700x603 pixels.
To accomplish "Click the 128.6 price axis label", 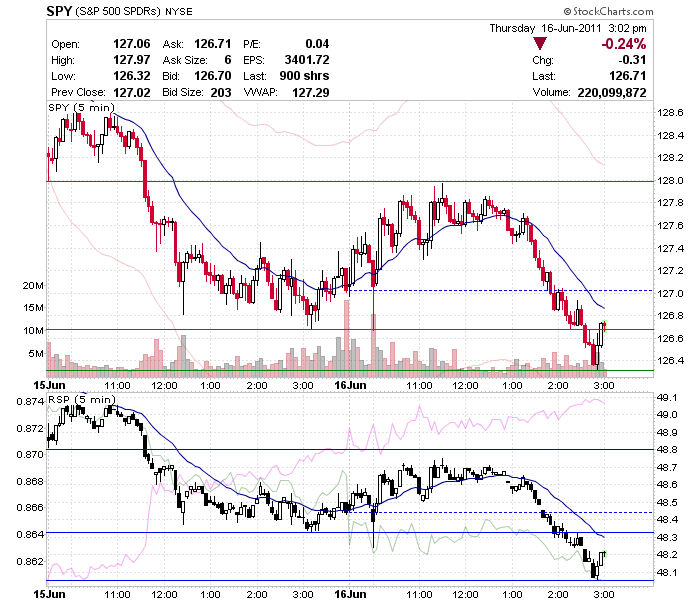I will [x=670, y=112].
